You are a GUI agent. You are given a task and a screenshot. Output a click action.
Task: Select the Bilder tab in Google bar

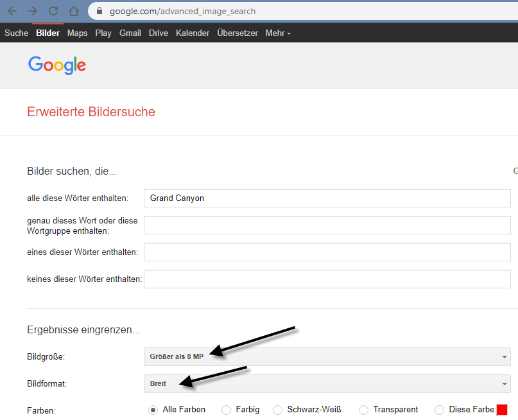click(48, 33)
